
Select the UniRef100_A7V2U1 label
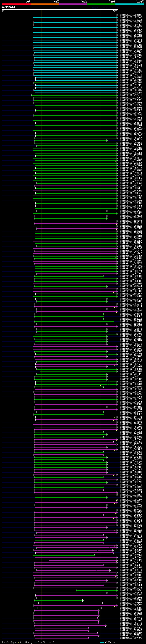(x=131, y=296)
